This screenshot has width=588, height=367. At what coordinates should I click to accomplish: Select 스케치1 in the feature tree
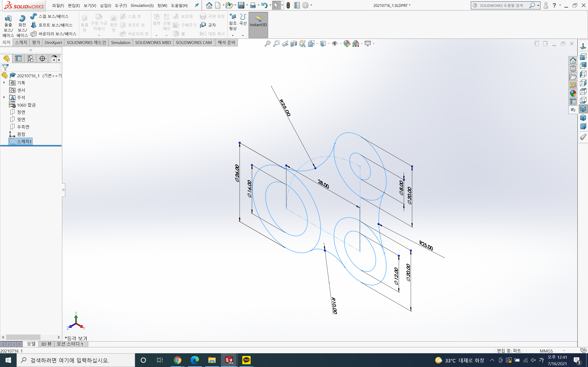point(24,141)
